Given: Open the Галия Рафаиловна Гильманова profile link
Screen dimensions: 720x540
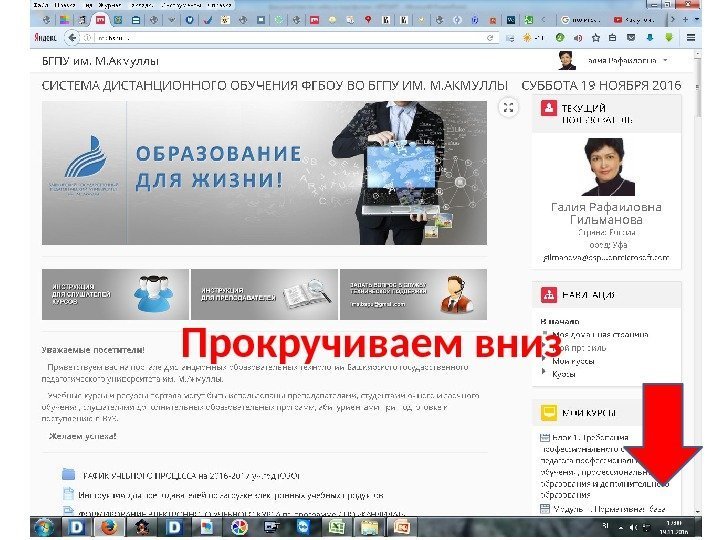Looking at the screenshot, I should click(606, 214).
